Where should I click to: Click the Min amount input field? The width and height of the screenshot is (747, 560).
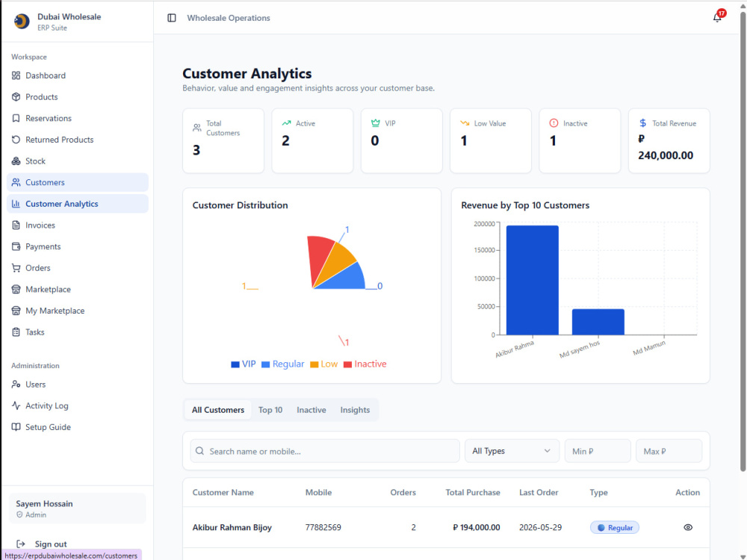(598, 451)
